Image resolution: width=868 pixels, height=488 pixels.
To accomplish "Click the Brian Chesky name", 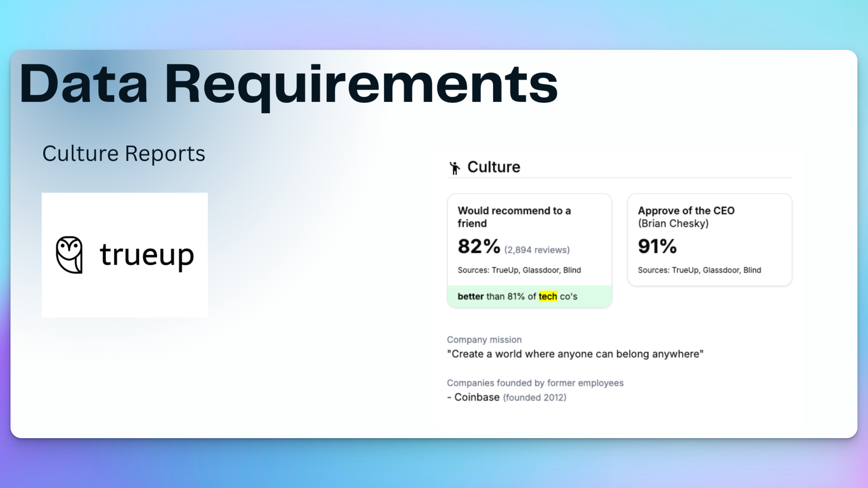I will (x=673, y=223).
